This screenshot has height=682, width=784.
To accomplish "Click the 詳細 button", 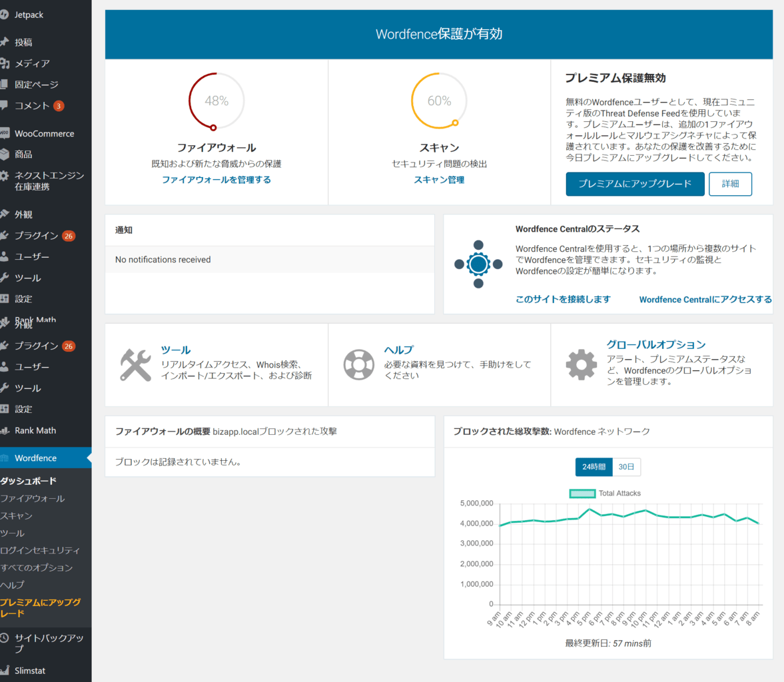I will (731, 184).
